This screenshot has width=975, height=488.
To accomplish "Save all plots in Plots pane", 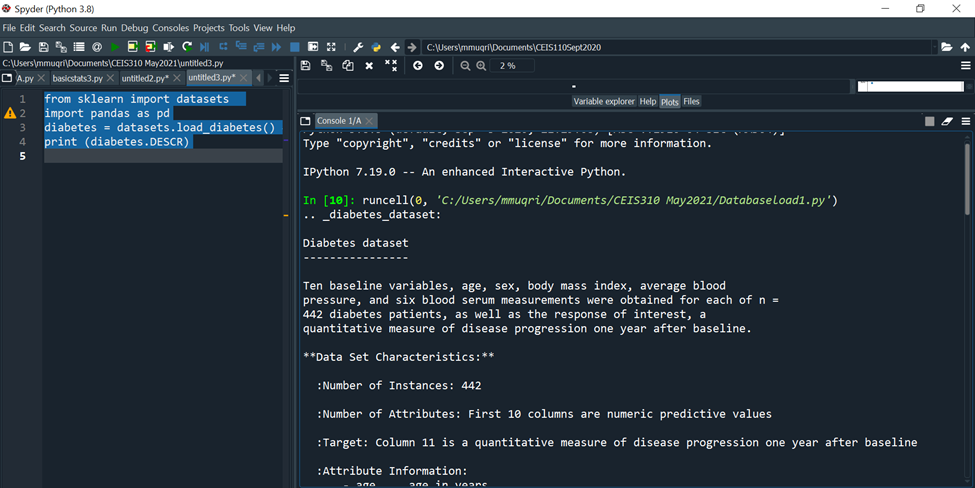I will [x=326, y=65].
